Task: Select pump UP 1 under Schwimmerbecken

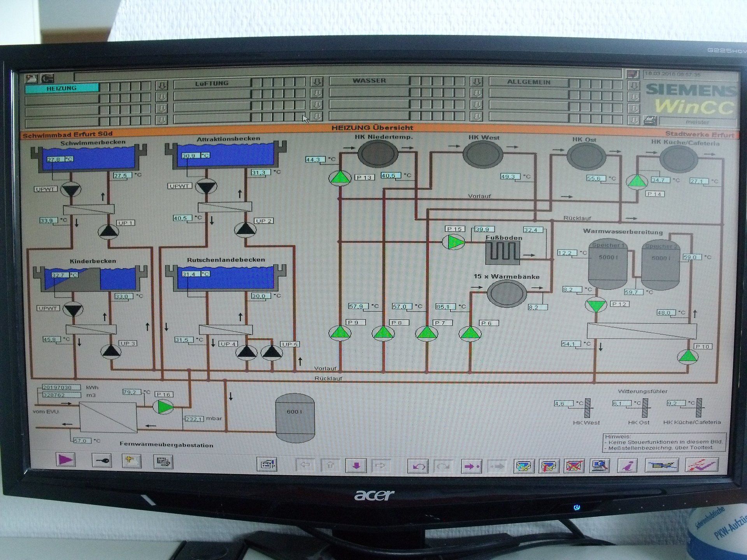Action: [x=109, y=231]
